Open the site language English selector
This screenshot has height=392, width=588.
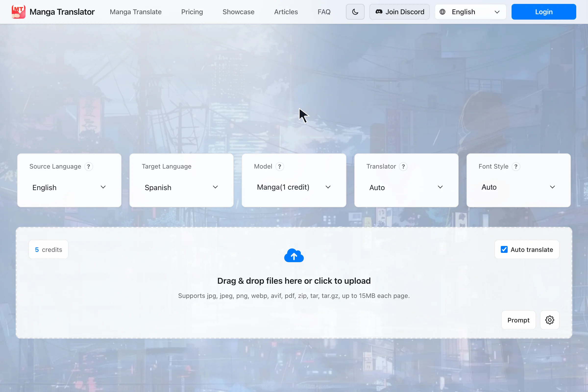470,12
